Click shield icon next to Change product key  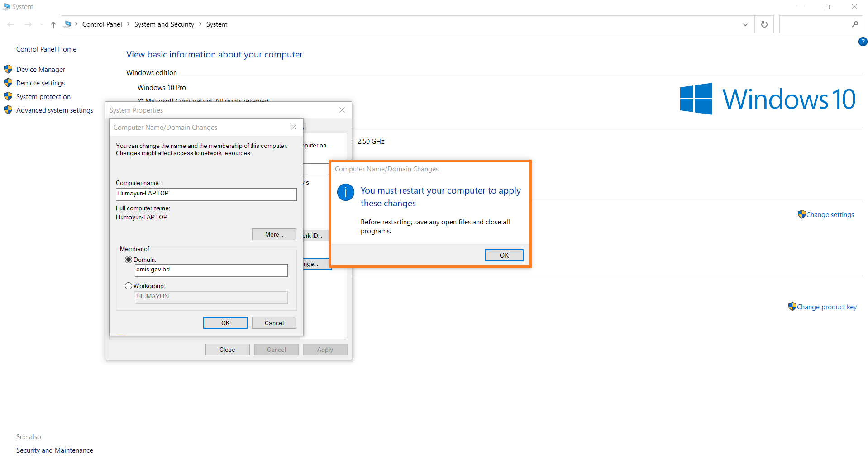792,307
